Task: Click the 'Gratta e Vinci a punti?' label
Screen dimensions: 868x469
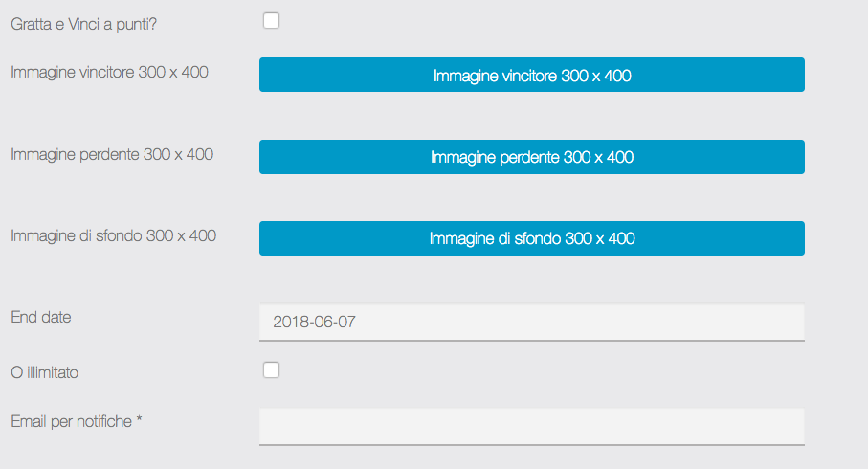Action: [83, 24]
